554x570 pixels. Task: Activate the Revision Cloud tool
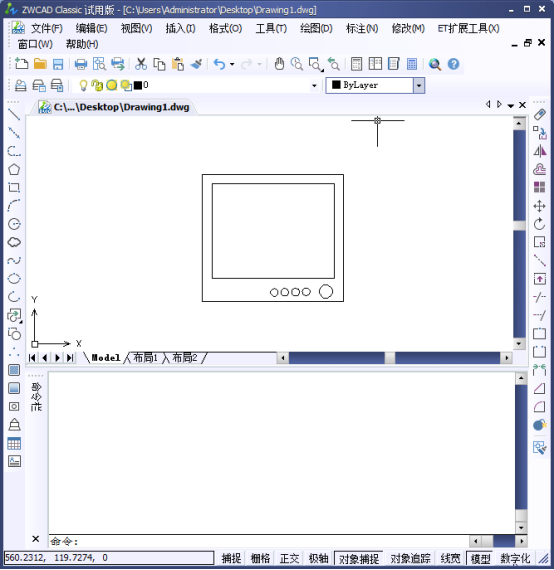click(14, 242)
